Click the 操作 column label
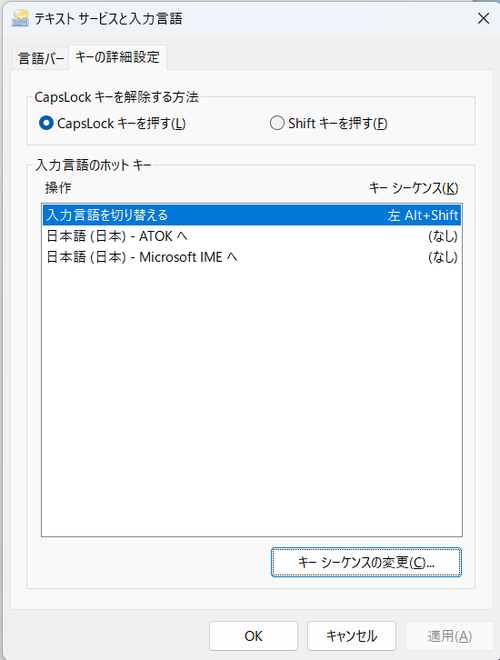Screen dimensions: 500x660 coord(58,188)
